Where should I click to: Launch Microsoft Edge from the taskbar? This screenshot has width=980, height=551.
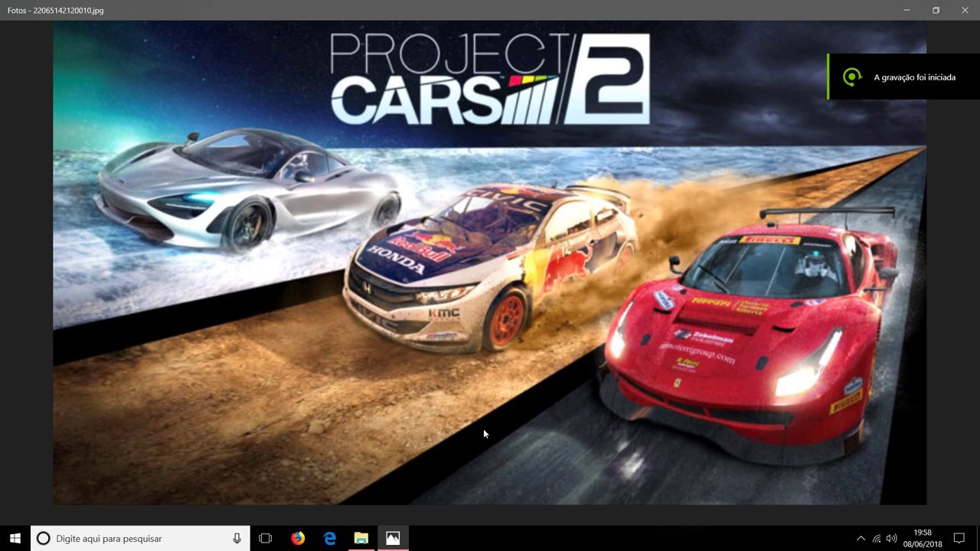(329, 538)
